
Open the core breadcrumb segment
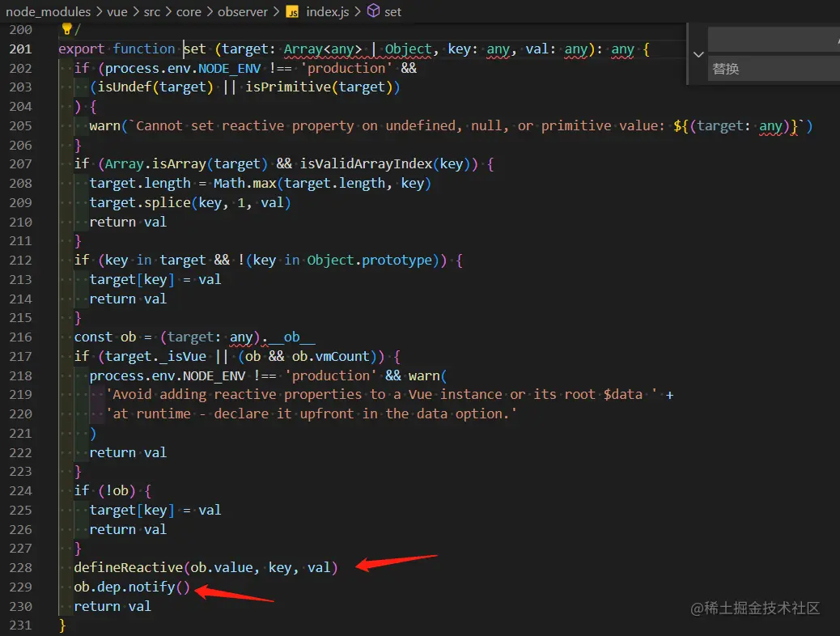pyautogui.click(x=189, y=12)
